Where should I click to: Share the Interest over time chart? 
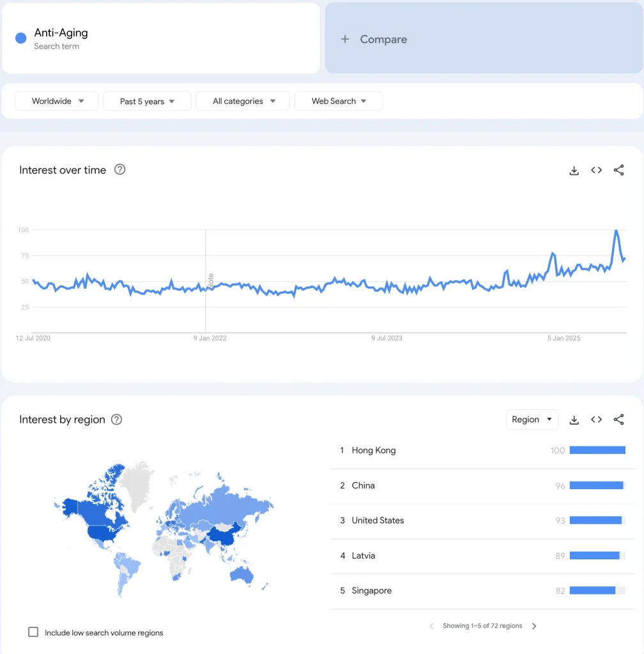pyautogui.click(x=618, y=170)
